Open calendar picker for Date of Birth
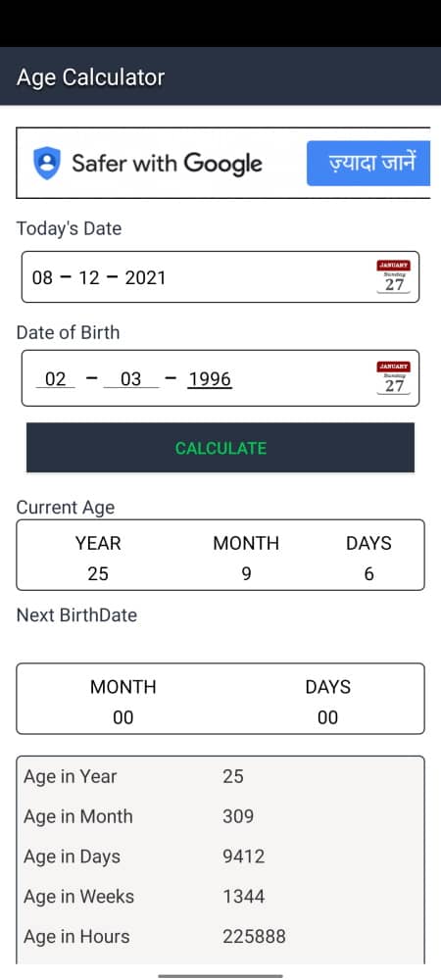The height and width of the screenshot is (980, 441). tap(394, 377)
